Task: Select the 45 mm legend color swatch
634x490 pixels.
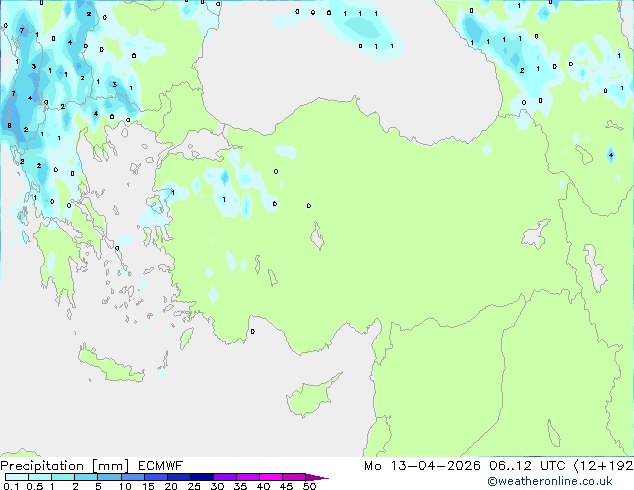Action: [294, 477]
